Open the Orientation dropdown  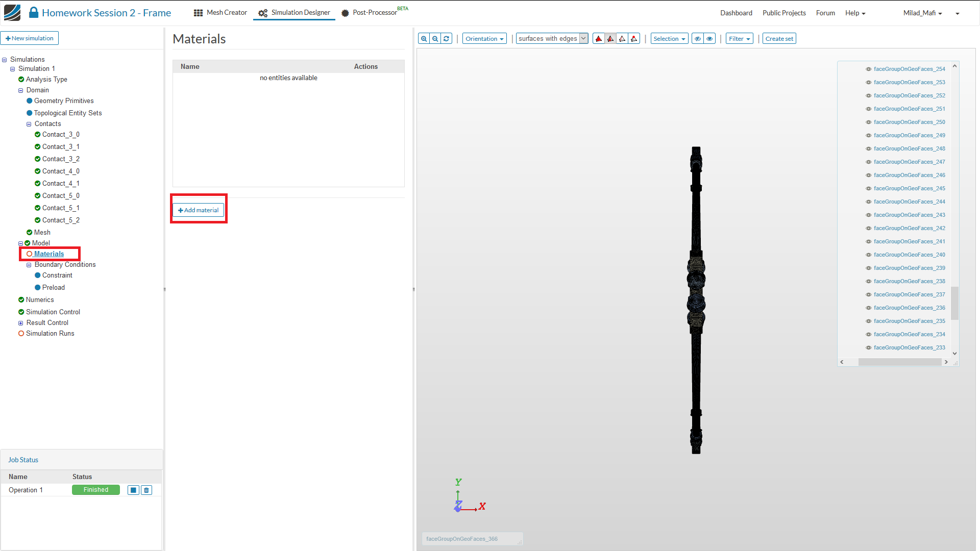click(x=484, y=39)
